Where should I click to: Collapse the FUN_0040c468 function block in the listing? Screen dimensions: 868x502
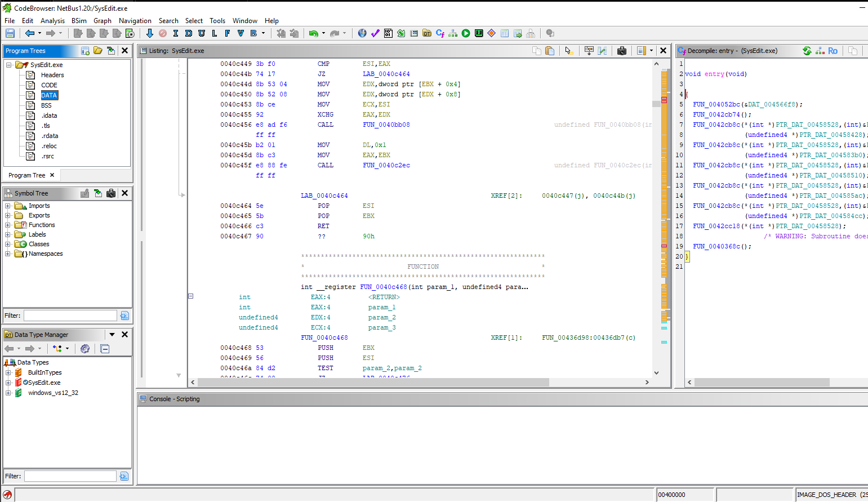190,296
